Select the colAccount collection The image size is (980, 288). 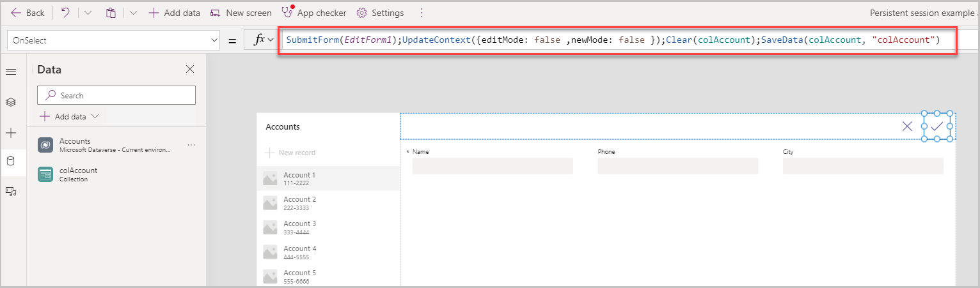[116, 174]
